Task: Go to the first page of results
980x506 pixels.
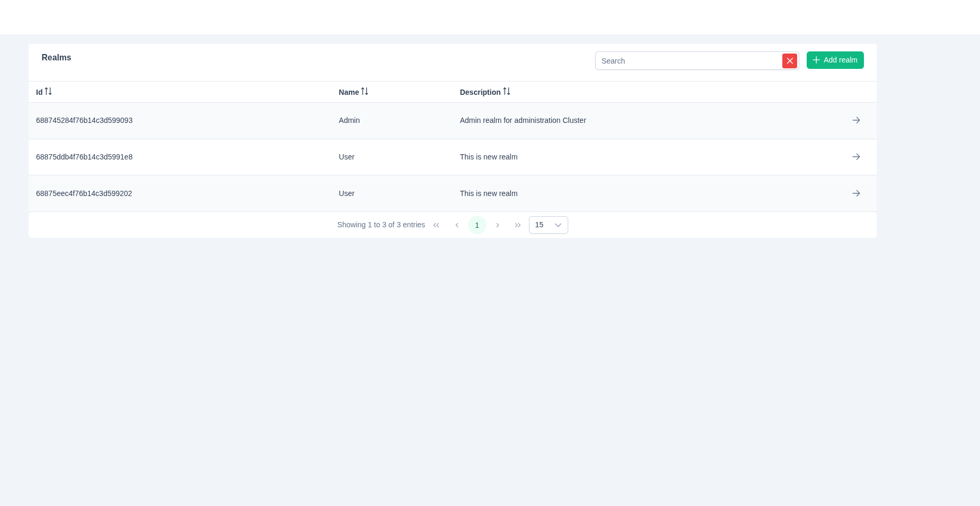Action: [x=436, y=225]
